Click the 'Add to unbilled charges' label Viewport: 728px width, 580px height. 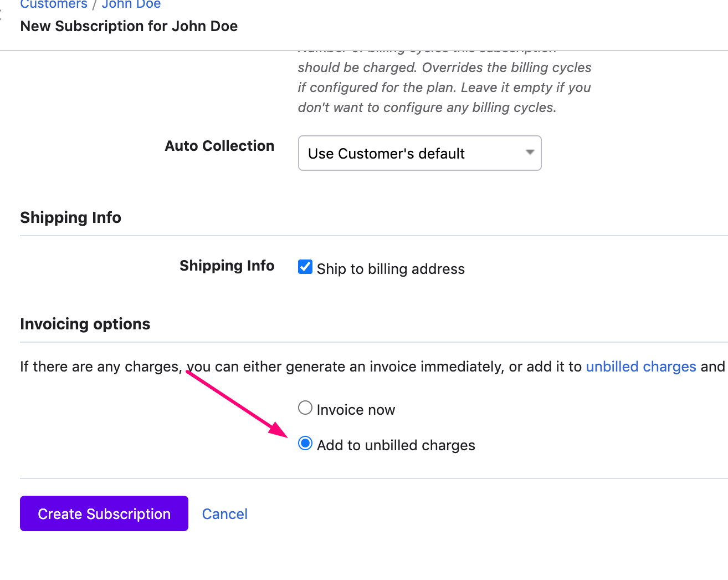coord(396,445)
